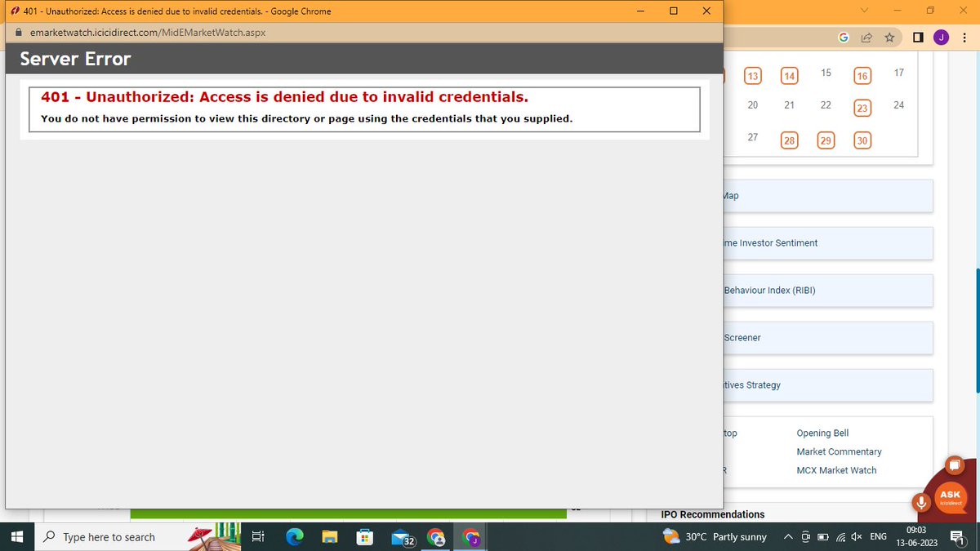980x551 pixels.
Task: Open the Derivatives Strategy panel
Action: pos(828,385)
